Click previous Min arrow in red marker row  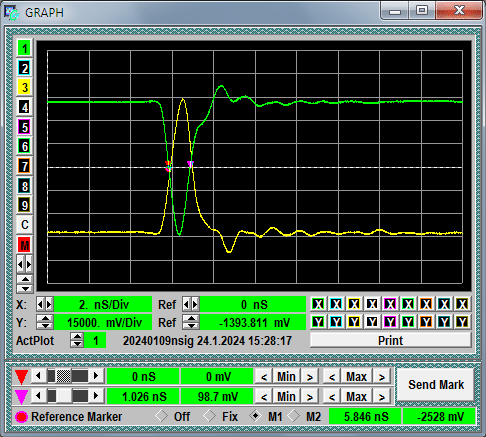264,377
